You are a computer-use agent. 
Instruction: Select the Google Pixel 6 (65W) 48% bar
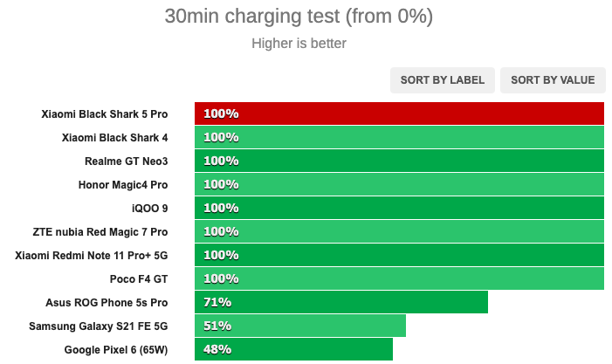(293, 349)
